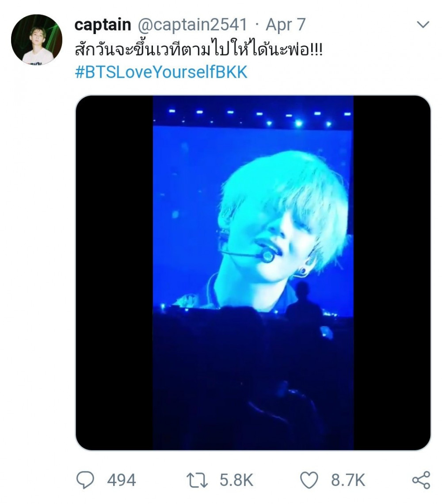Click the 8.7K likes count
442x504 pixels.
[348, 480]
